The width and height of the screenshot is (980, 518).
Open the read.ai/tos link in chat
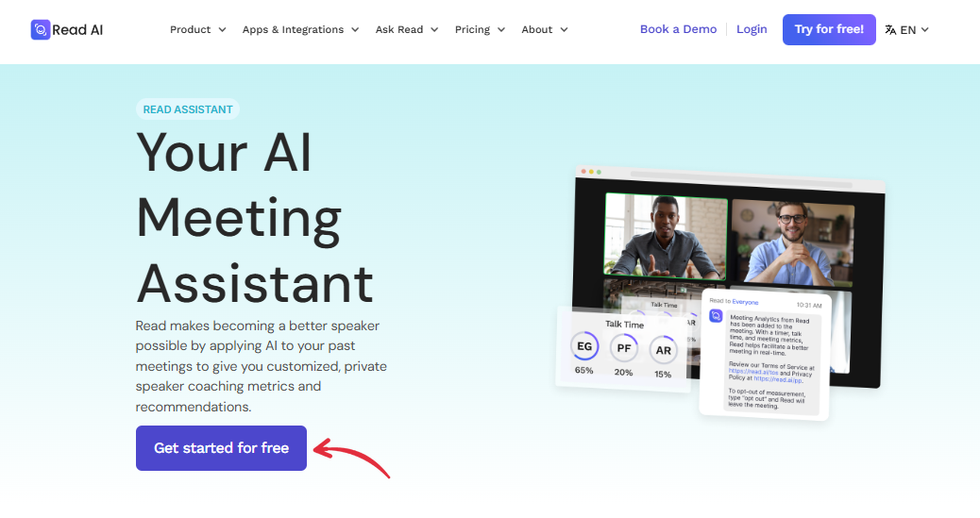[x=753, y=372]
